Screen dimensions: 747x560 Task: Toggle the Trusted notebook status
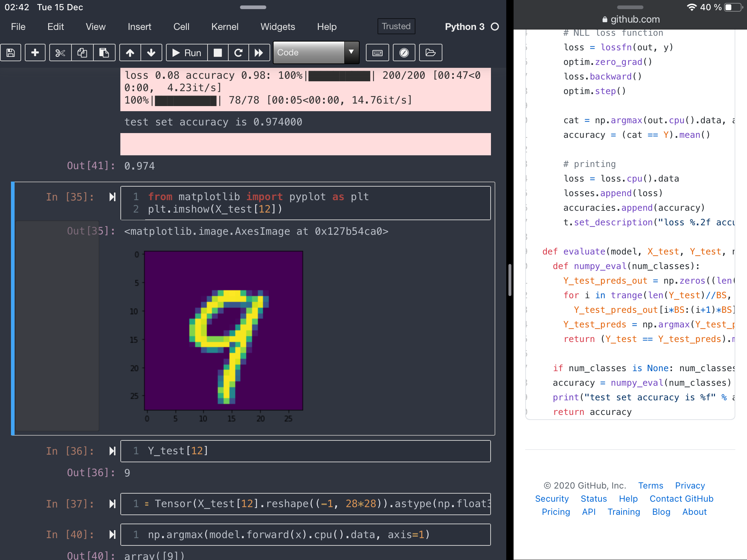pyautogui.click(x=396, y=26)
